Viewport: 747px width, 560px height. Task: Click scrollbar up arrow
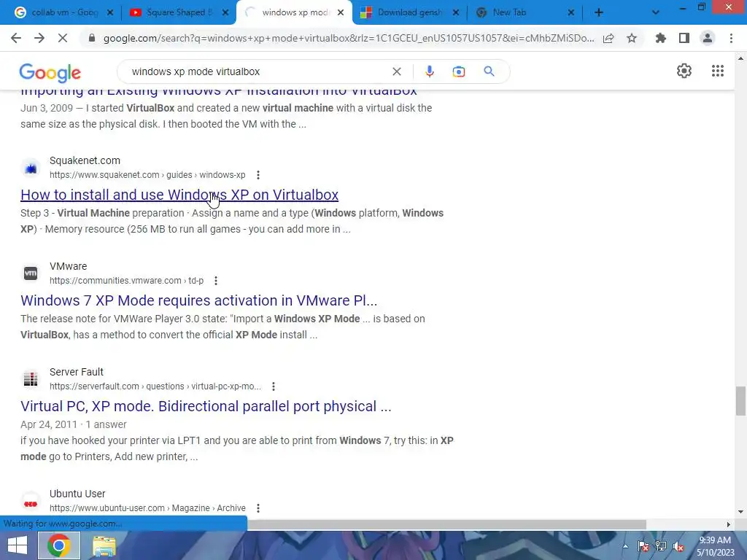tap(740, 58)
